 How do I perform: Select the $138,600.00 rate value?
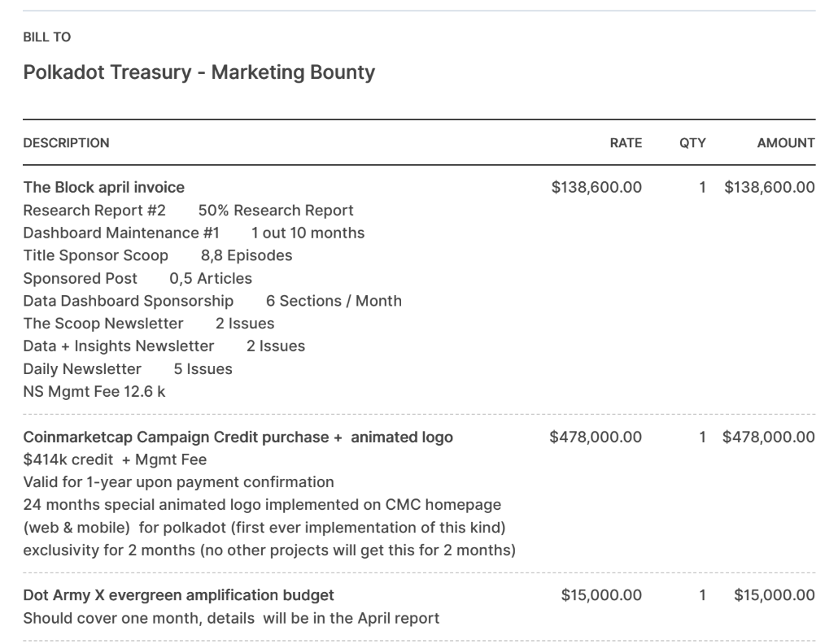pyautogui.click(x=596, y=188)
